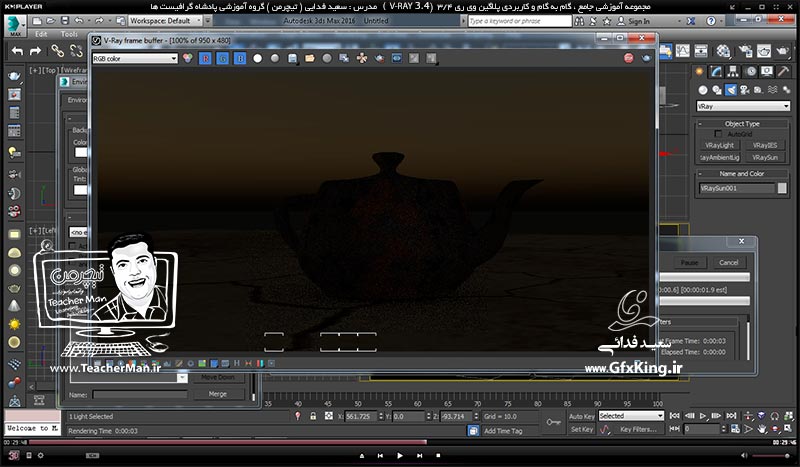
Task: Open the VRay light type dropdown
Action: click(x=743, y=106)
